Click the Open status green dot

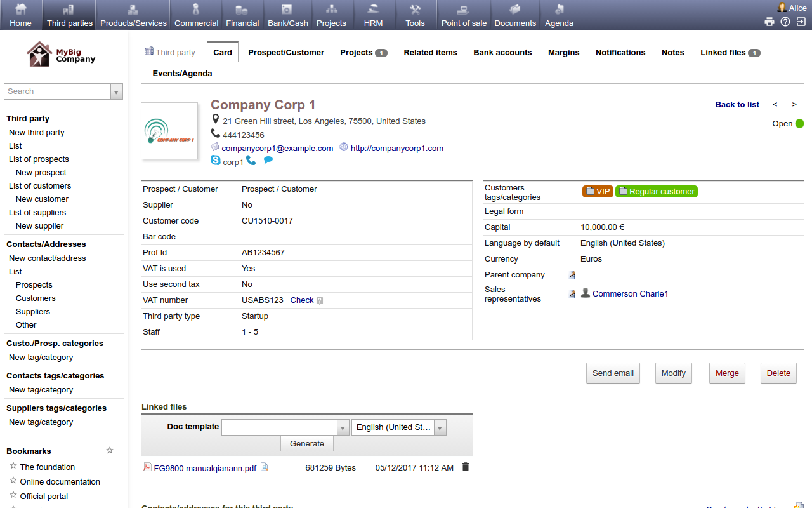coord(801,124)
